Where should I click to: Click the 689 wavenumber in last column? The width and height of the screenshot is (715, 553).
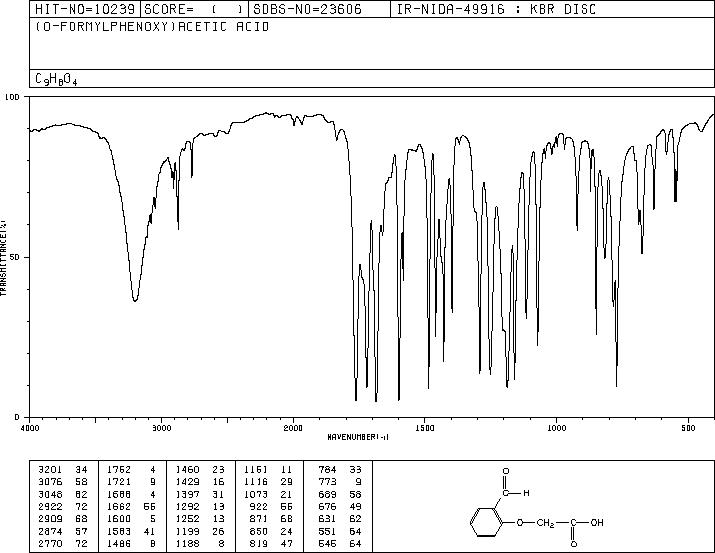pos(327,494)
